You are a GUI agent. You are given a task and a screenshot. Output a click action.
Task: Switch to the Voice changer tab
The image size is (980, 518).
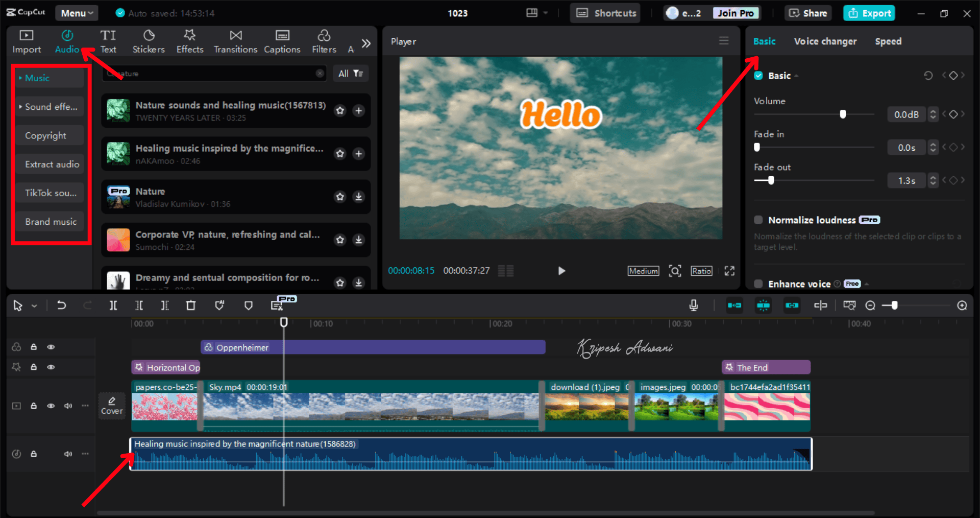pos(825,41)
